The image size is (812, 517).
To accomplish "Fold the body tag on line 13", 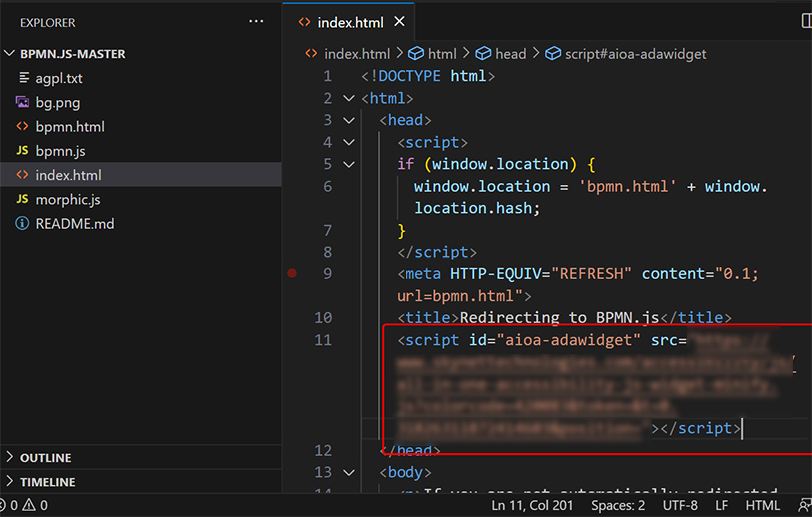I will pyautogui.click(x=349, y=472).
